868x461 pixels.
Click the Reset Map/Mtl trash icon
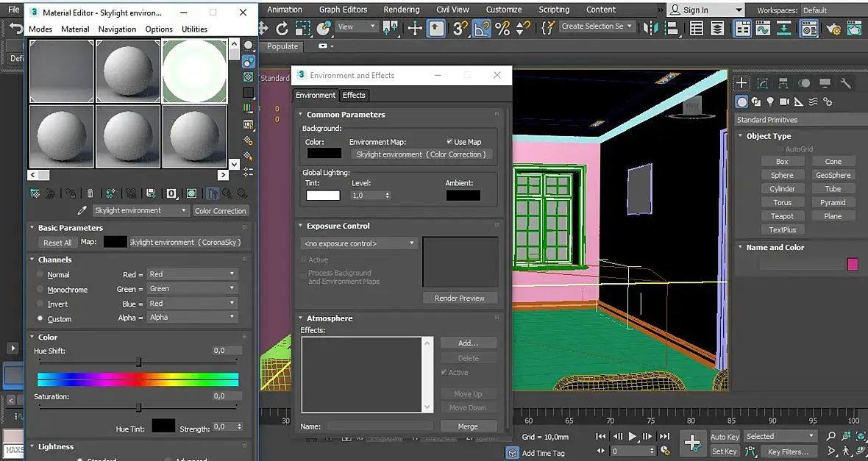[x=90, y=193]
